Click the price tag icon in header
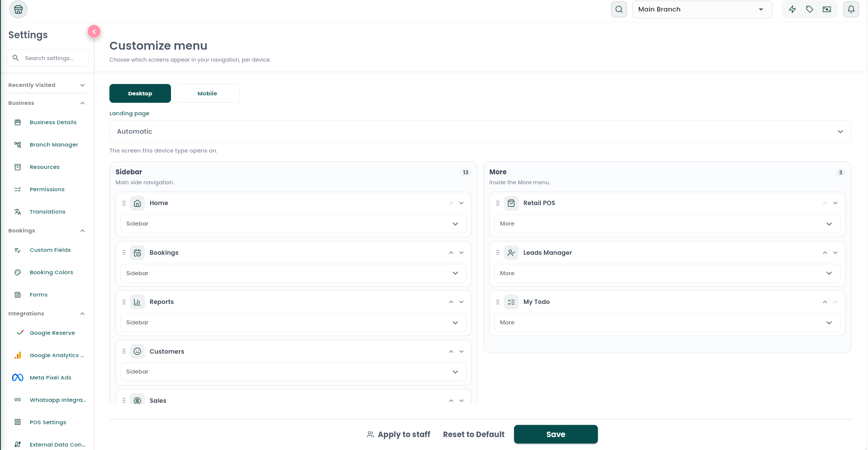868x450 pixels. click(x=810, y=9)
